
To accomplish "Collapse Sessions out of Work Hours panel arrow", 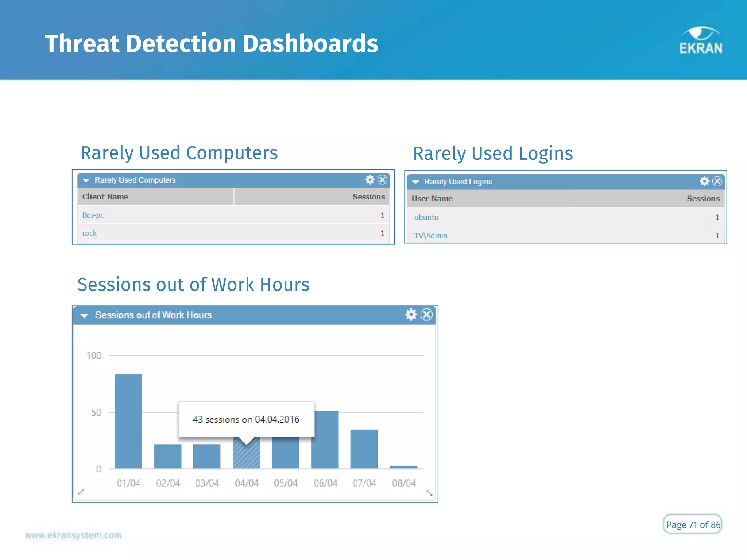I will 84,315.
